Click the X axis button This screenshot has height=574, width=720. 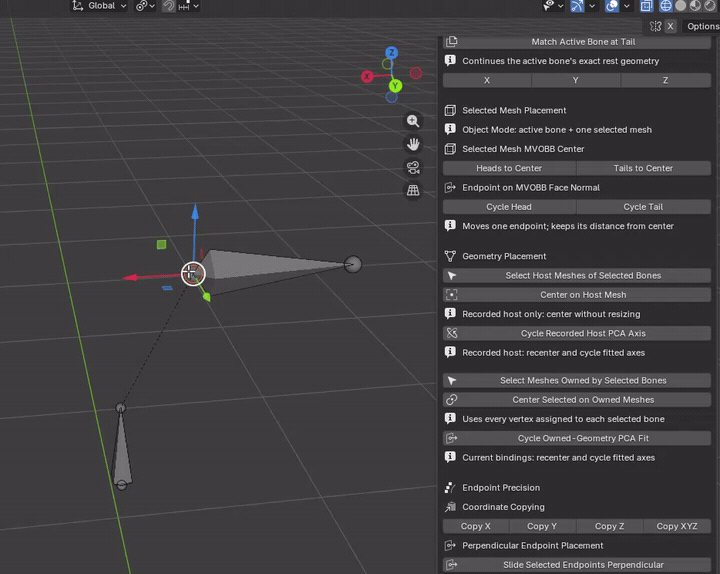(x=487, y=80)
